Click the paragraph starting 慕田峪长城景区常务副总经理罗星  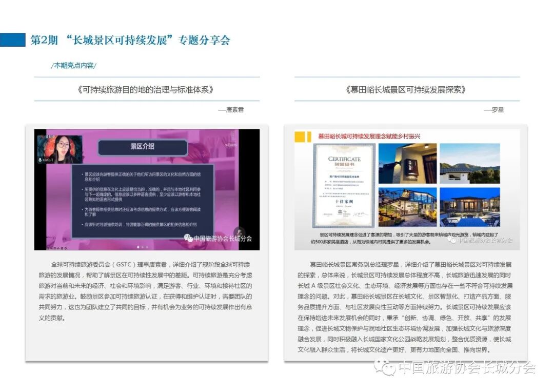(x=405, y=307)
